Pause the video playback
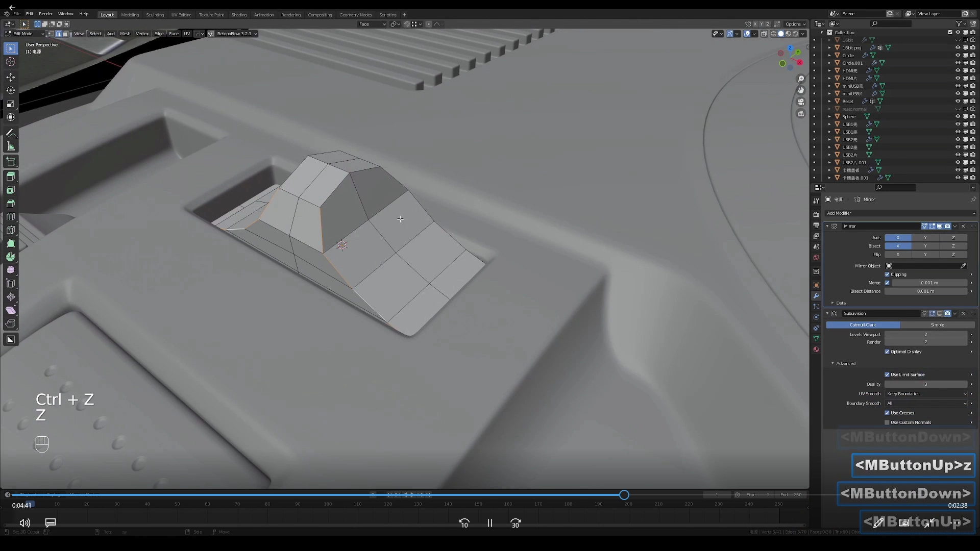 tap(489, 523)
